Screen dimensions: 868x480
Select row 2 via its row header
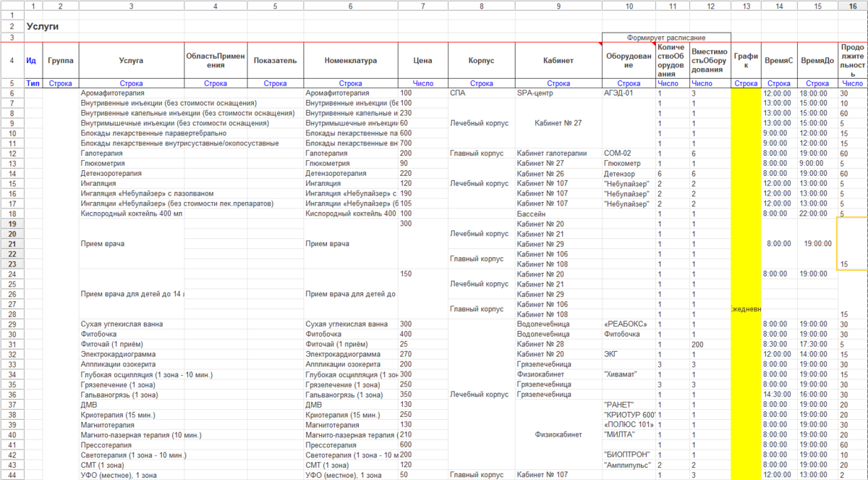click(x=12, y=27)
